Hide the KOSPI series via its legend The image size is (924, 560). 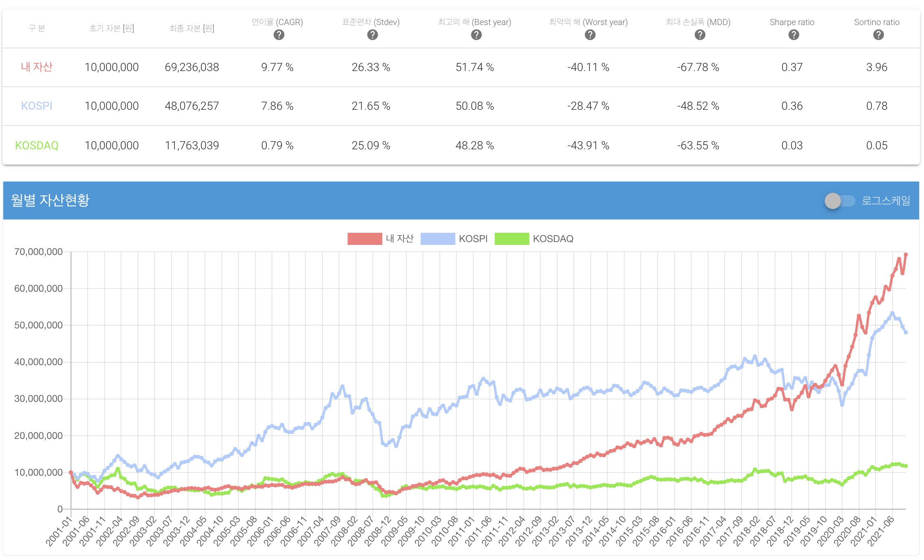473,239
